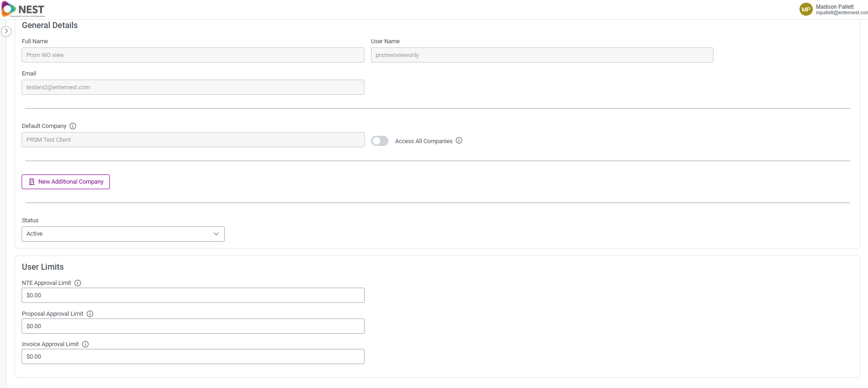This screenshot has height=388, width=868.
Task: Click the User Name field
Action: [x=542, y=55]
